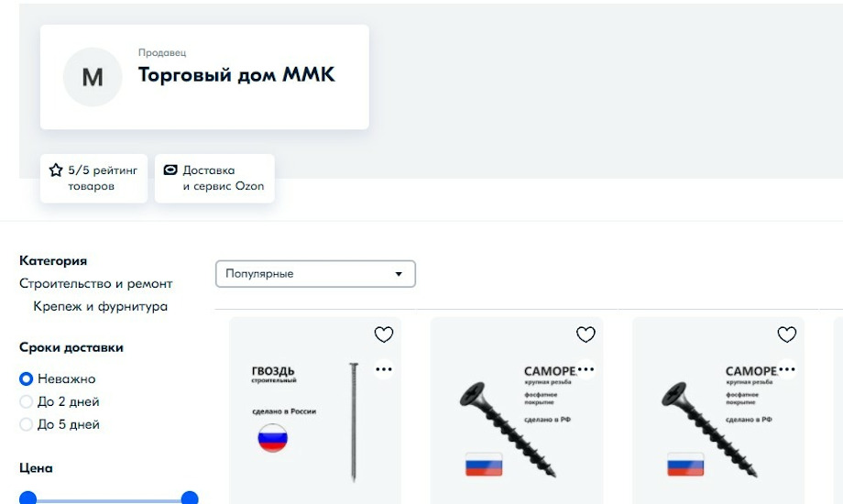Open three-dot menu on third product card

787,369
